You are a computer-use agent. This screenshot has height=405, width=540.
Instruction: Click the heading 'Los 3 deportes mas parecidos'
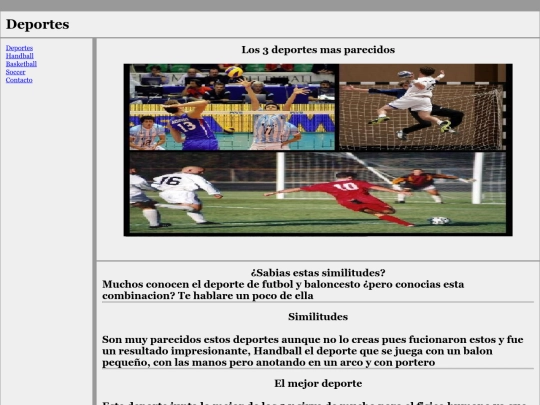(318, 50)
